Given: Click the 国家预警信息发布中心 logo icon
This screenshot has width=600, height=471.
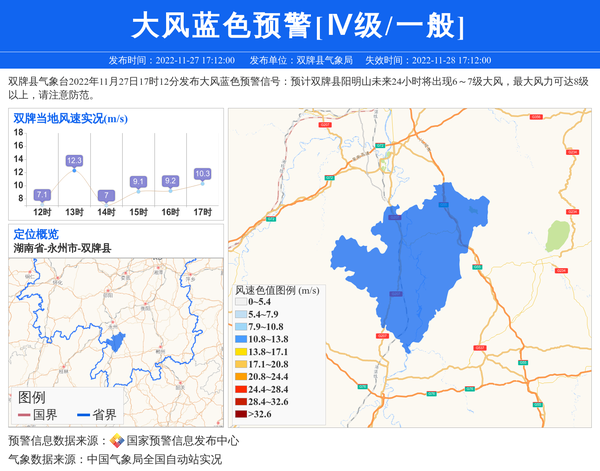Looking at the screenshot, I should pyautogui.click(x=117, y=441).
